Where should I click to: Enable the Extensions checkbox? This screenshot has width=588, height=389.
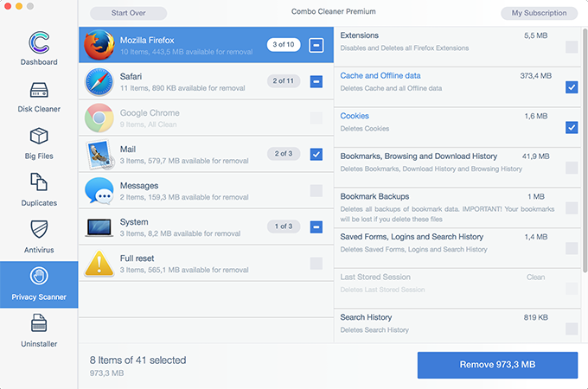coord(572,48)
